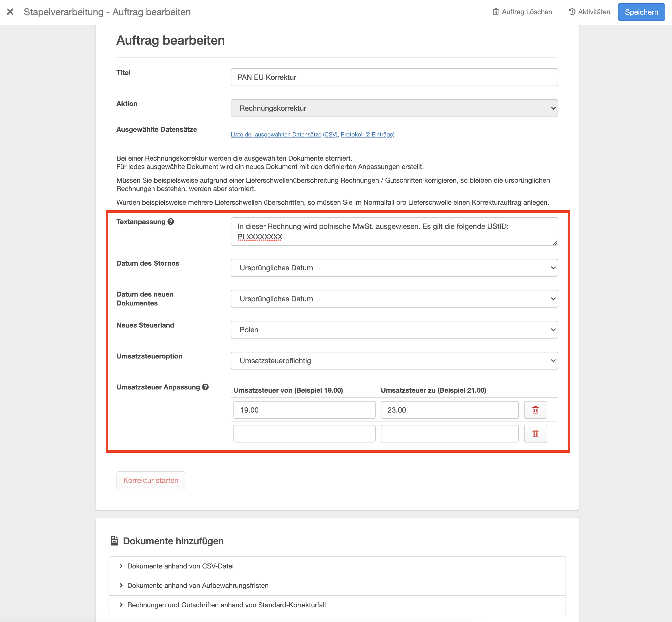Click the document icon beside Dokumente hinzufügen

coord(114,541)
